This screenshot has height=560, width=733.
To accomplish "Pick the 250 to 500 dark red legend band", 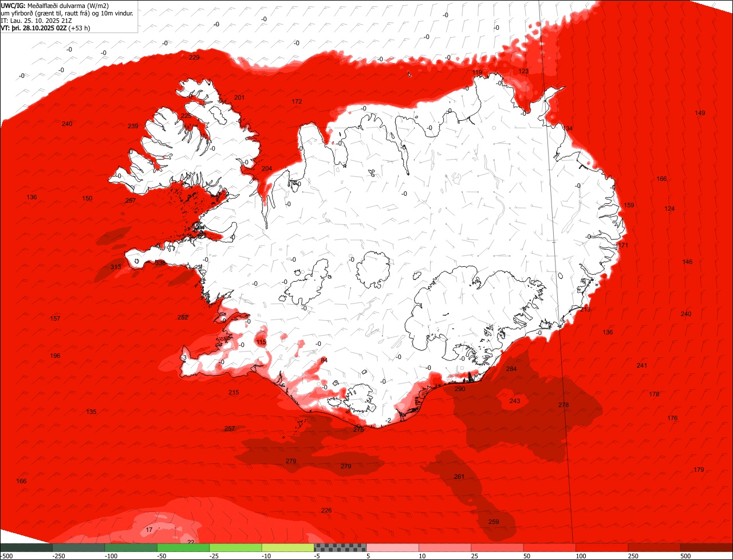I will (654, 547).
